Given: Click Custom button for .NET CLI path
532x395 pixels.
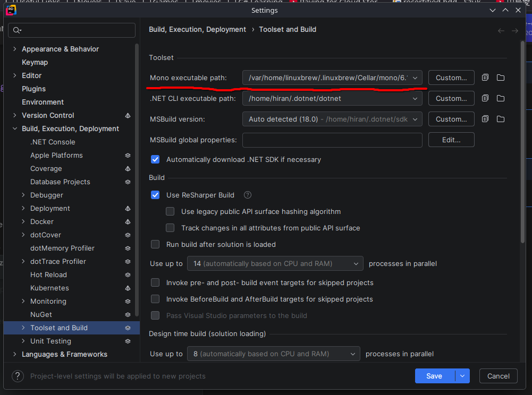Looking at the screenshot, I should tap(451, 98).
